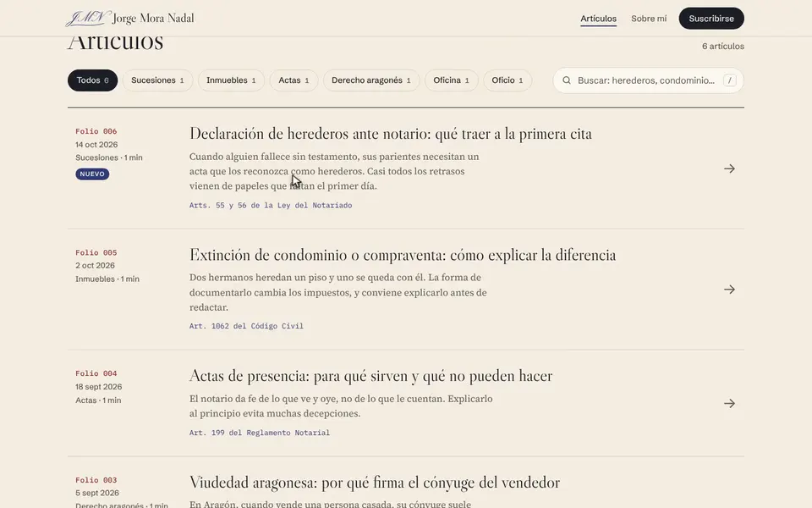The image size is (812, 508).
Task: Filter by Actas category
Action: pyautogui.click(x=294, y=80)
